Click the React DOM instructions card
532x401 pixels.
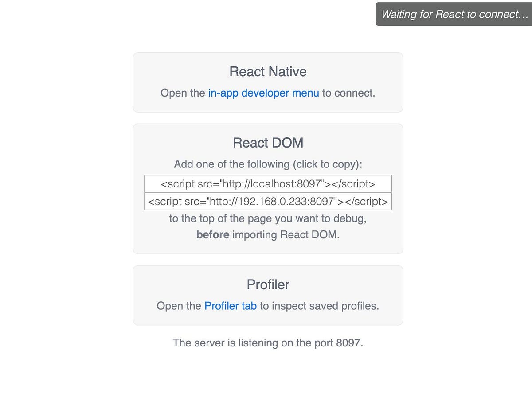[268, 188]
